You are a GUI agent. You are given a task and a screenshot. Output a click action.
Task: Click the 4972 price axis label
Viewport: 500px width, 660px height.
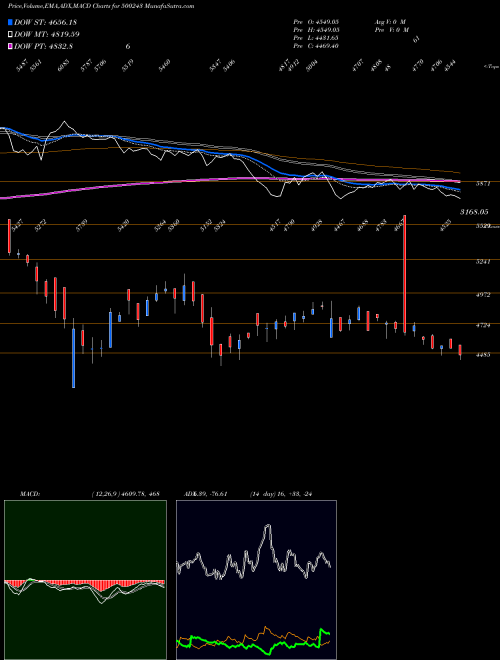[x=483, y=295]
